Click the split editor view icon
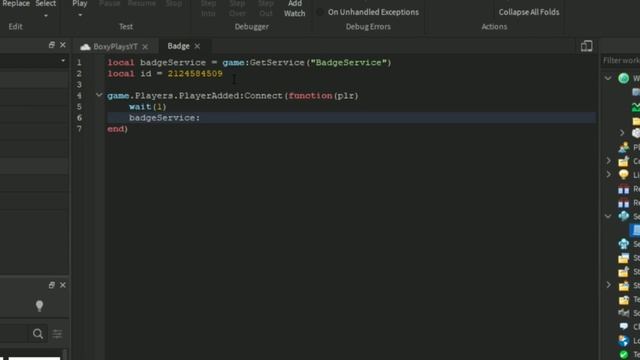 [x=587, y=46]
